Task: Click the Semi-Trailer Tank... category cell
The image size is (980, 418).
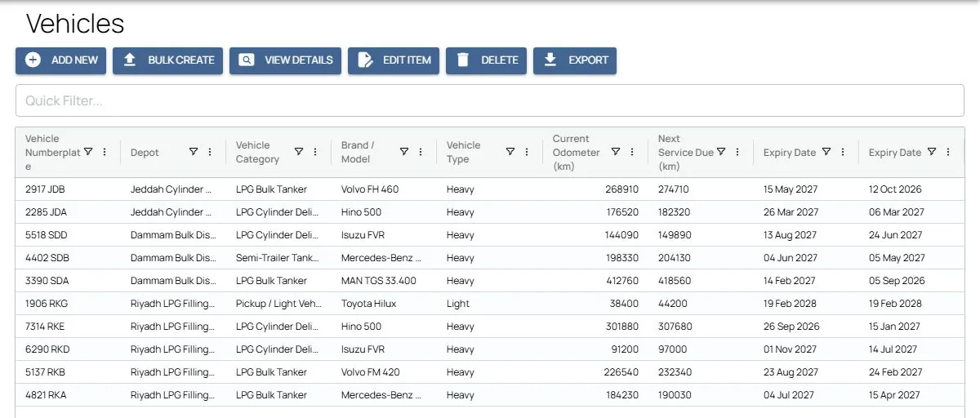Action: [x=277, y=258]
